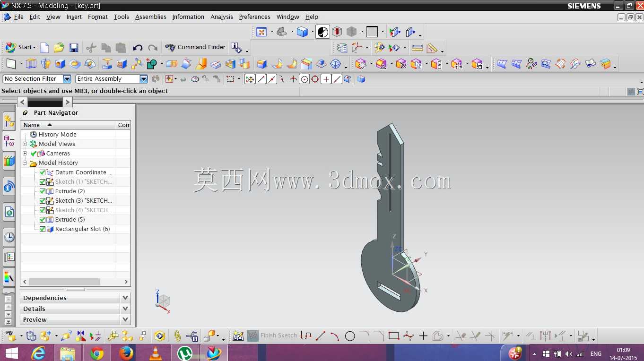Viewport: 644px width, 361px height.
Task: Select the sketch Line tool
Action: pyautogui.click(x=321, y=336)
